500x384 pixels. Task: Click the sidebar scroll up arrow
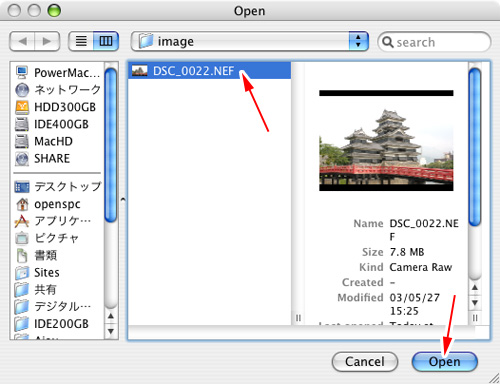tap(111, 315)
